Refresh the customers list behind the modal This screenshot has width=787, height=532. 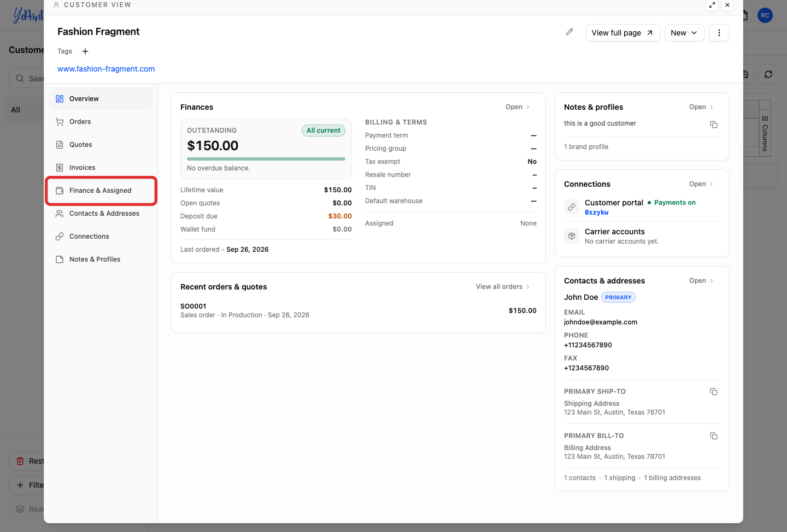click(768, 74)
